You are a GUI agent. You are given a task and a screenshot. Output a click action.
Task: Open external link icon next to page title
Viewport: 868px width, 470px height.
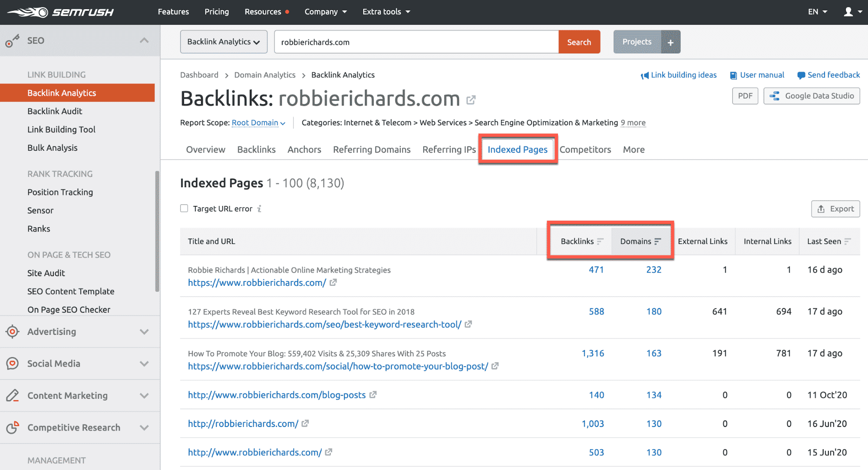click(x=471, y=100)
